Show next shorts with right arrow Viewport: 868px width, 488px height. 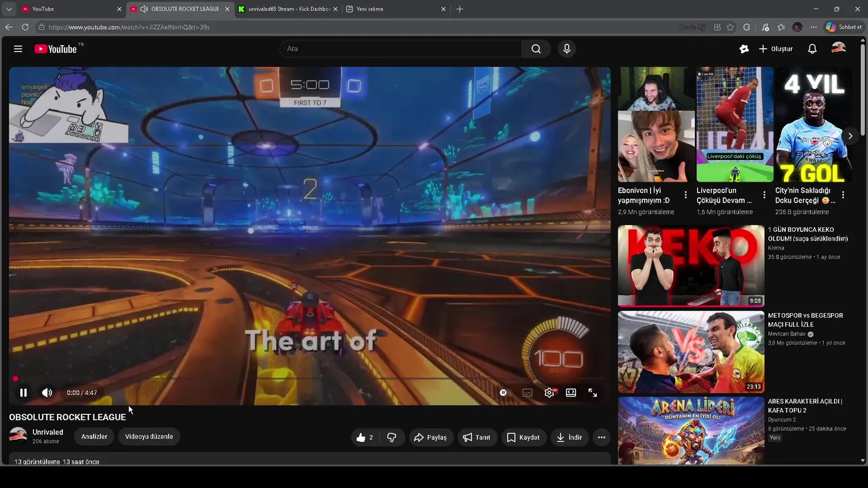point(850,136)
